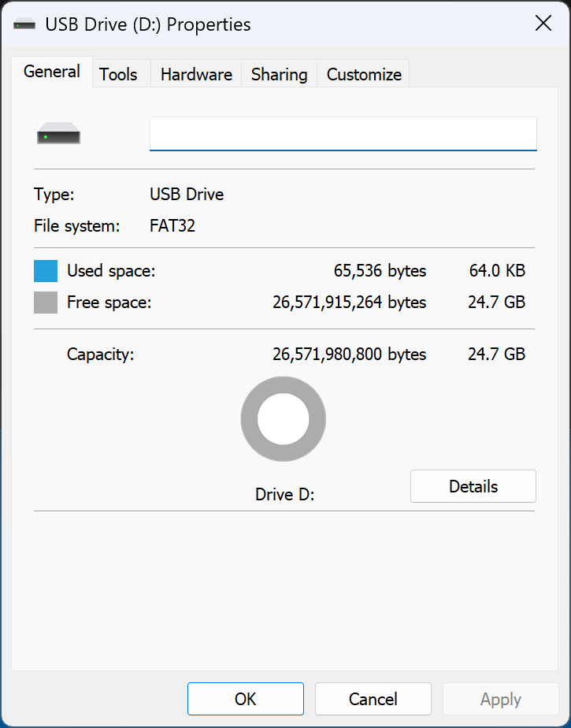Focus the drive volume label text field
The image size is (571, 728).
[x=343, y=134]
